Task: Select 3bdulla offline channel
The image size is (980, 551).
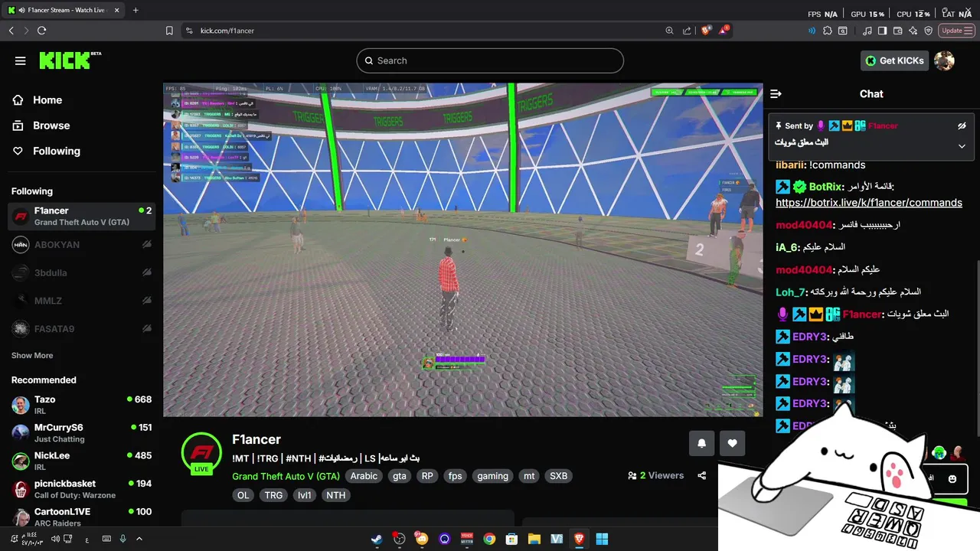Action: click(x=82, y=272)
